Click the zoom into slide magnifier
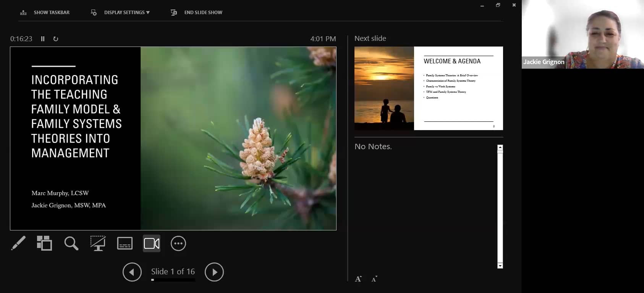The image size is (644, 293). pos(71,243)
